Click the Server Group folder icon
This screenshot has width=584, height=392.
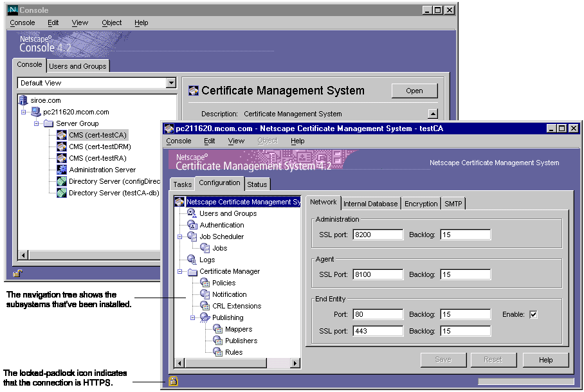coord(48,123)
